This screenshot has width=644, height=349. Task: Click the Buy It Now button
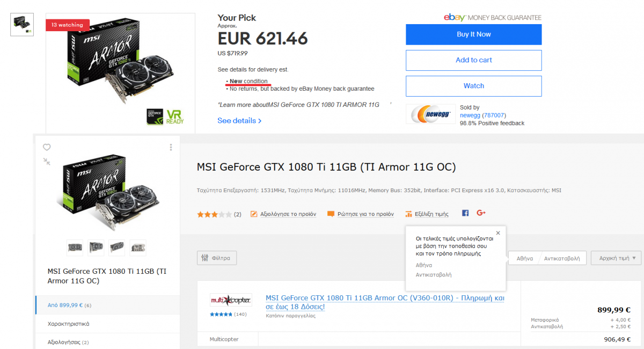pyautogui.click(x=473, y=34)
